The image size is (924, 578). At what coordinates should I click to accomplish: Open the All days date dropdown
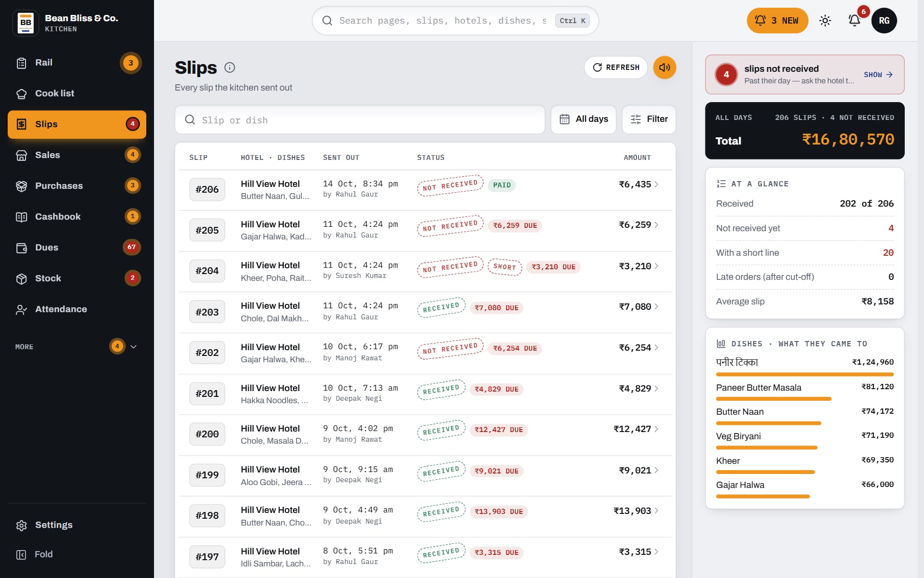[x=583, y=119]
